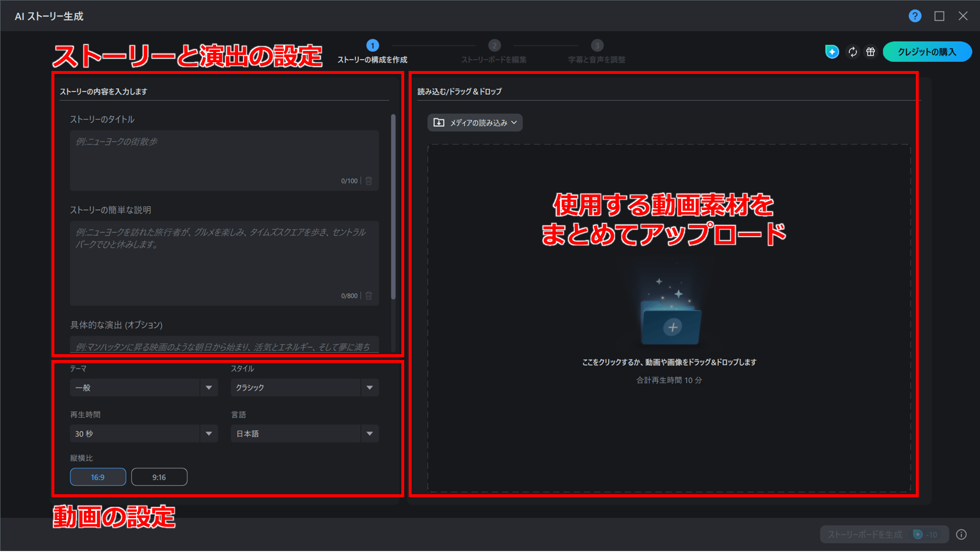Click the trash icon in story title field
Screen dimensions: 980x552
[x=369, y=181]
